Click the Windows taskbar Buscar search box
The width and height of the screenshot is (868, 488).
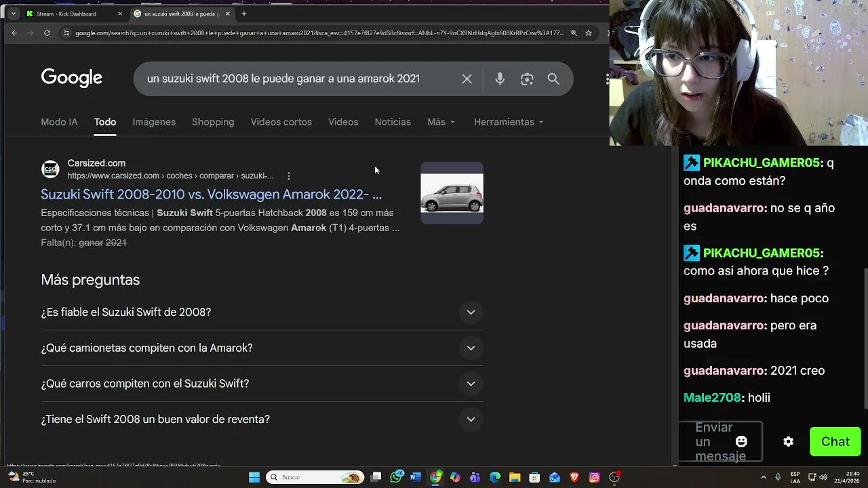pyautogui.click(x=314, y=477)
